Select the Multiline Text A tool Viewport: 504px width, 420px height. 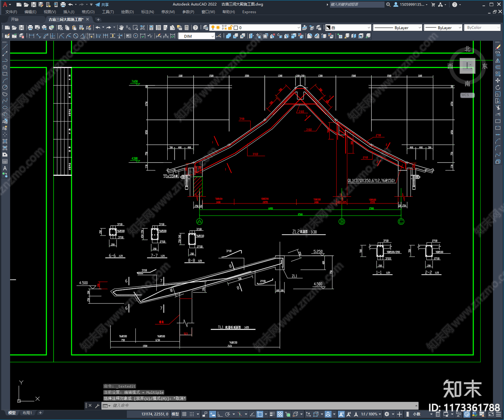coord(5,168)
